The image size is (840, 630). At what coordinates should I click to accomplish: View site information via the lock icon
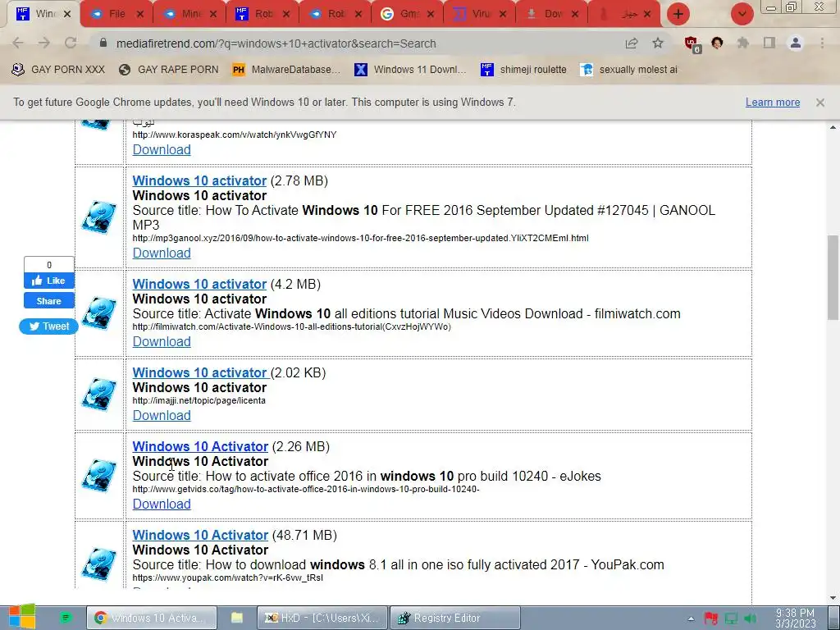pos(103,43)
